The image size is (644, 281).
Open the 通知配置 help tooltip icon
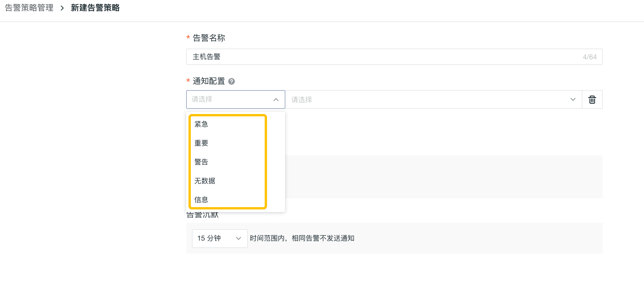coord(232,81)
